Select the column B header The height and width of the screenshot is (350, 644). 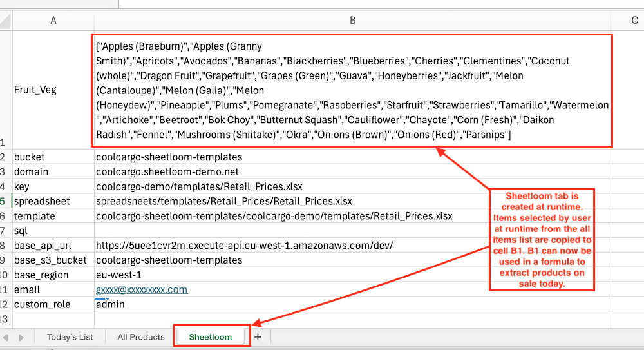point(352,21)
